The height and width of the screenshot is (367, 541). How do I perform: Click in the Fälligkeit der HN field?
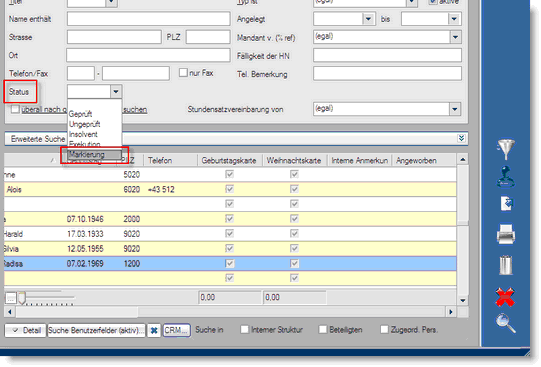tap(387, 55)
